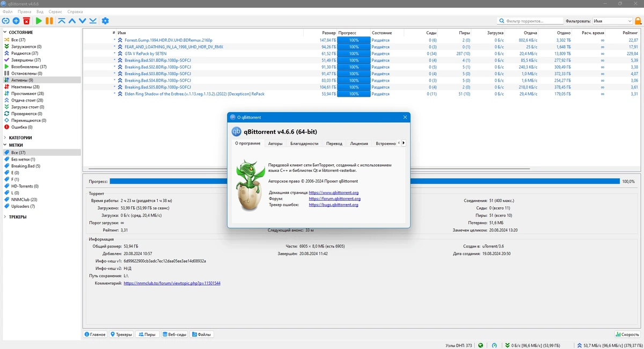Screen dimensions: 644x349
Task: Open the Сервис menu
Action: click(55, 11)
